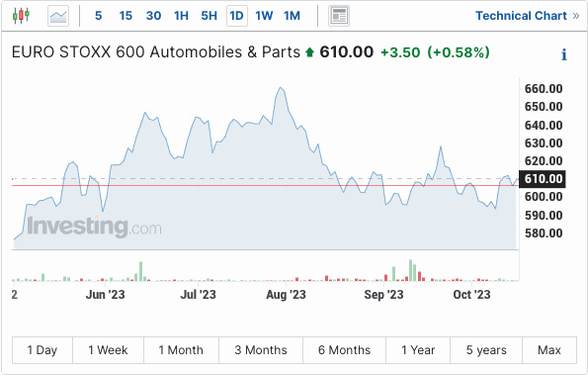588x375 pixels.
Task: Click the Aug '23 axis label
Action: click(x=286, y=295)
